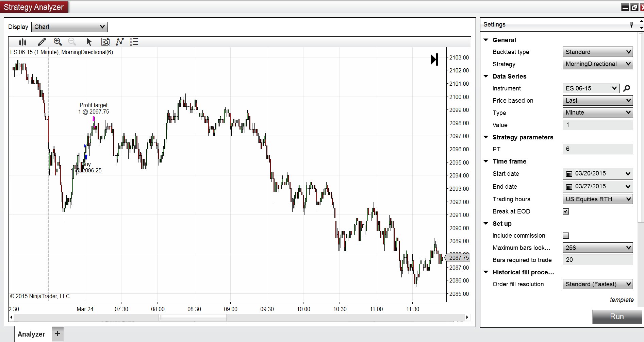644x342 pixels.
Task: Click the End date calendar icon
Action: pos(569,187)
